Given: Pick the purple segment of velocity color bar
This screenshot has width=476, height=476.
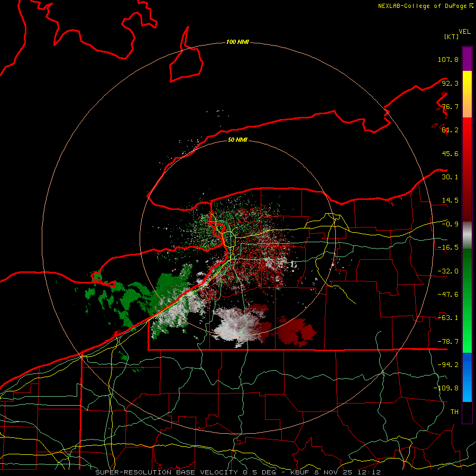Looking at the screenshot, I should (467, 59).
